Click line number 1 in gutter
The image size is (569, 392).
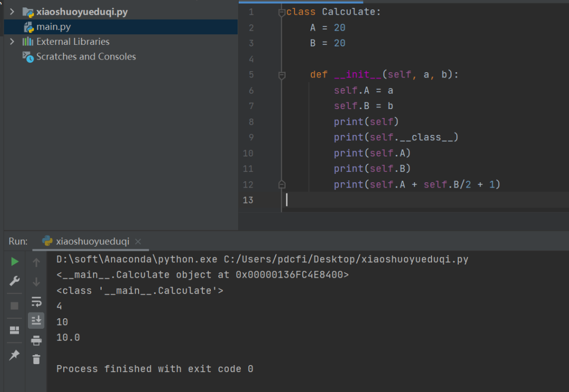click(x=251, y=12)
